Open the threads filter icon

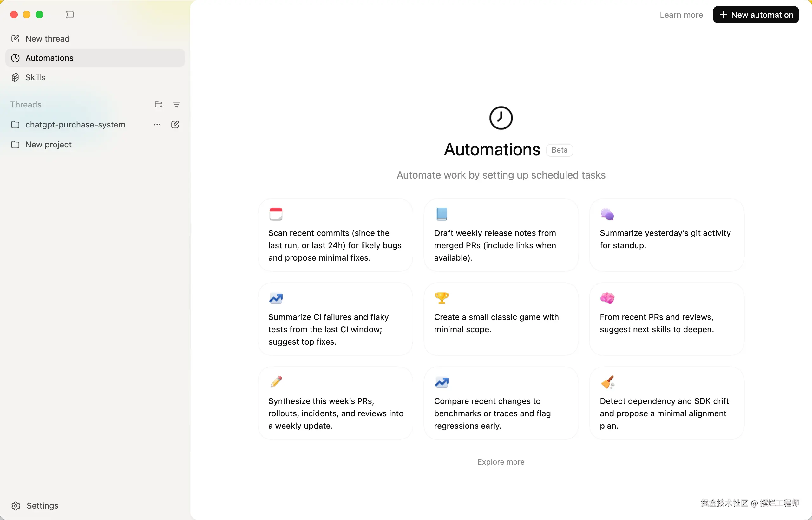176,104
